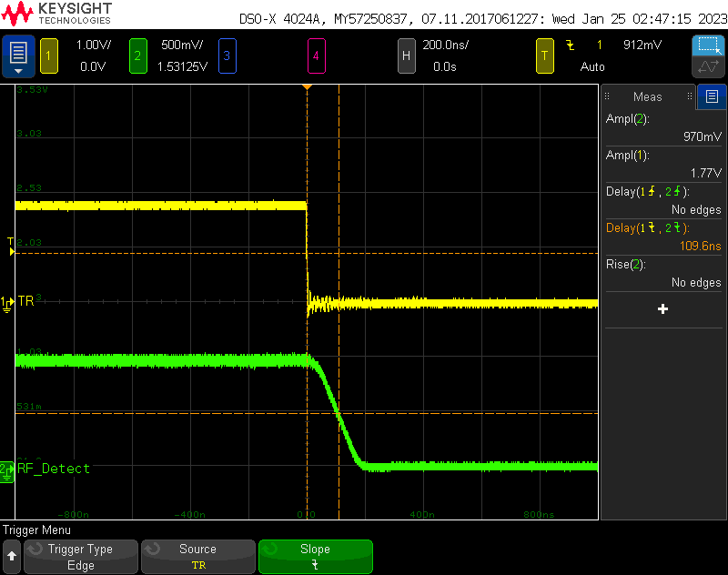Enable channel 3 blue button
Viewport: 728px width, 575px height.
click(227, 56)
